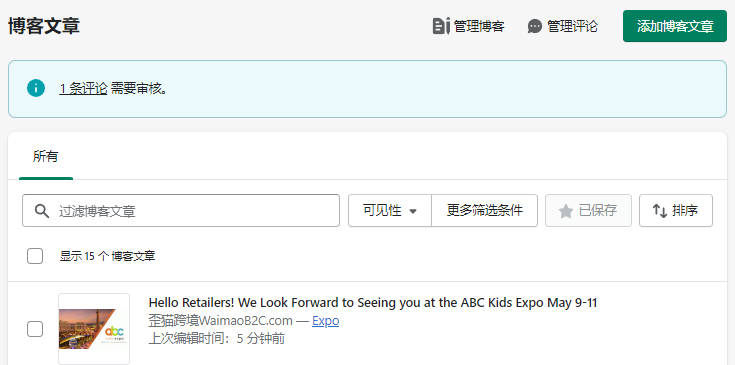Click the green 添加博客文章 button
This screenshot has height=365, width=735.
(x=675, y=26)
